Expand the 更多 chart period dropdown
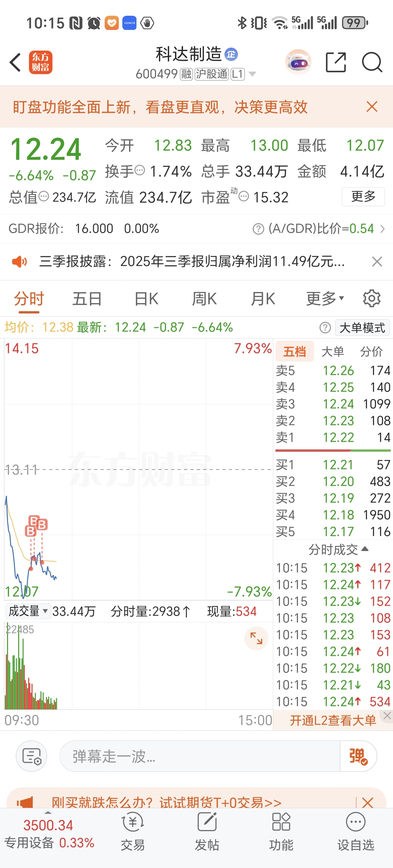Viewport: 393px width, 868px height. [x=325, y=299]
